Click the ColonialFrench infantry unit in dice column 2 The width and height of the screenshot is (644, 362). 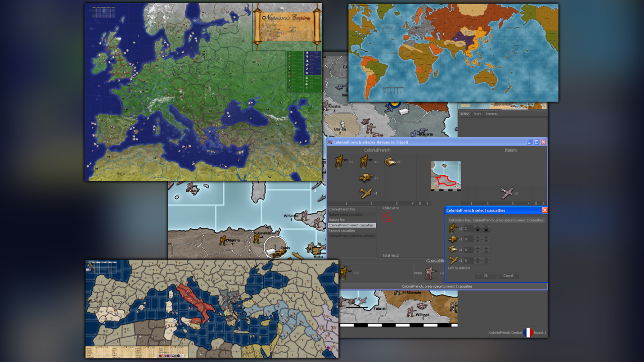point(365,161)
